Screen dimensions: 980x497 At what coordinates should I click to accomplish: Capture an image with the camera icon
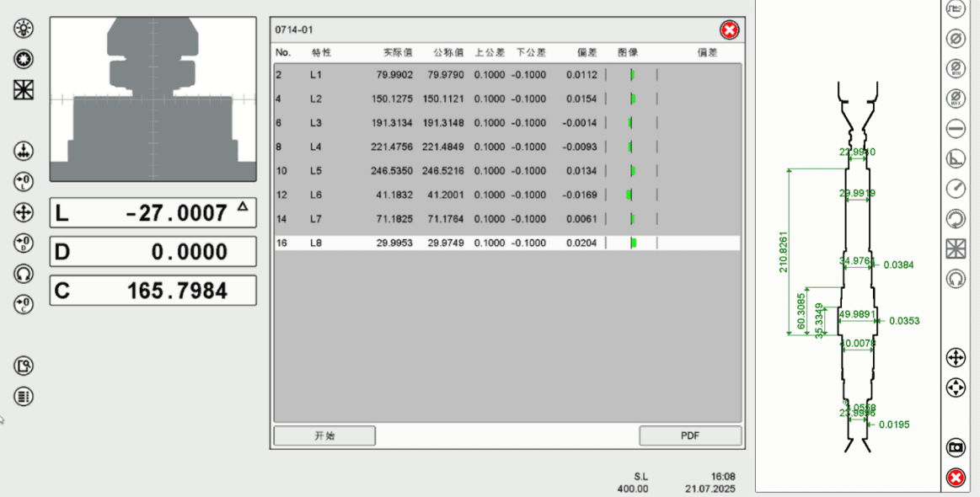(956, 447)
